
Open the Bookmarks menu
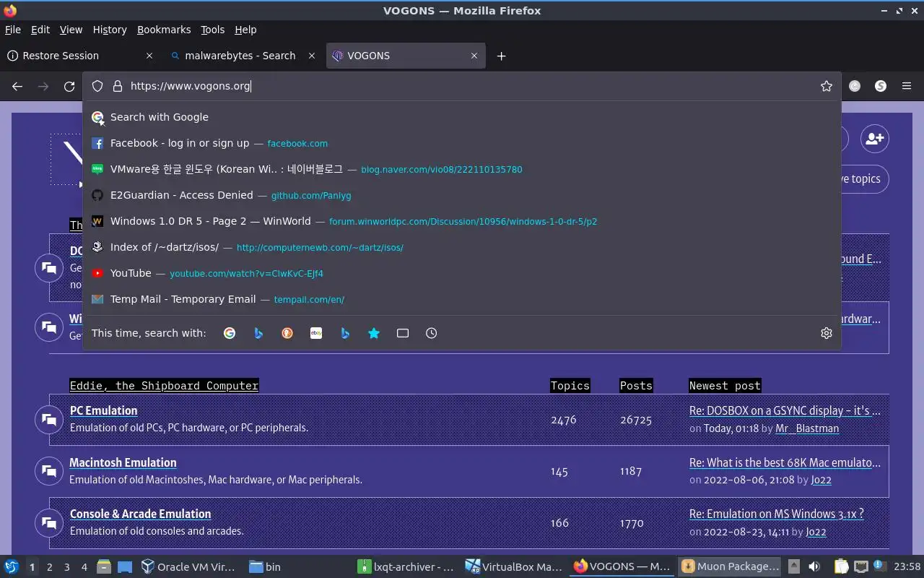164,30
